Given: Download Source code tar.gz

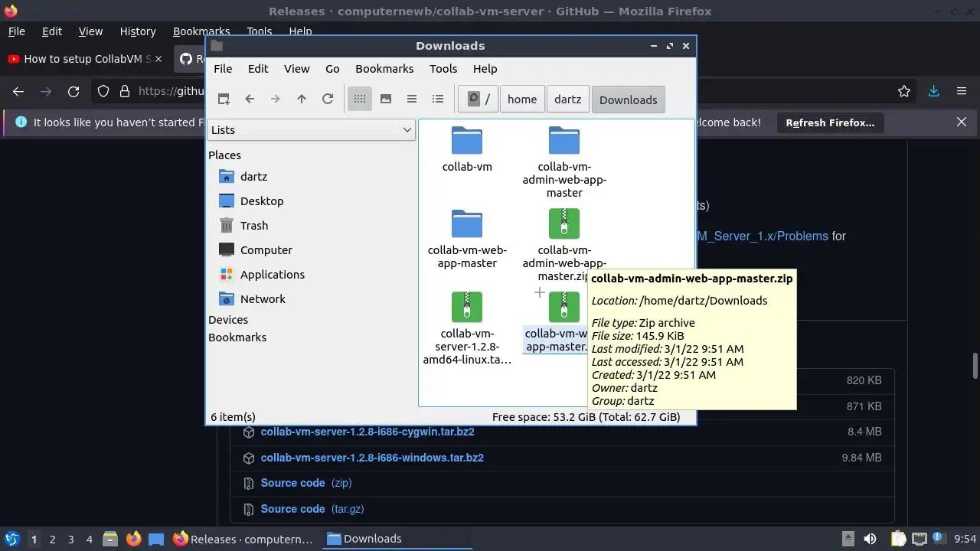Looking at the screenshot, I should click(x=314, y=509).
